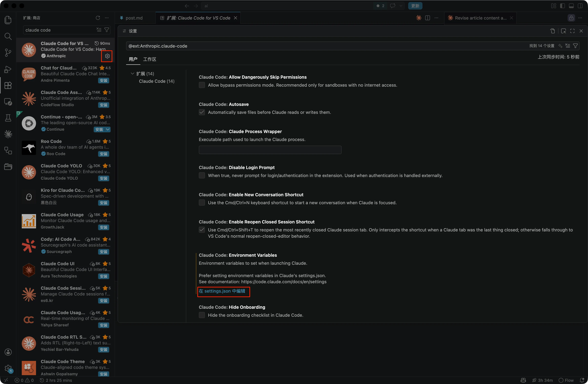Image resolution: width=588 pixels, height=384 pixels.
Task: Open the Source Control view
Action: pyautogui.click(x=8, y=53)
